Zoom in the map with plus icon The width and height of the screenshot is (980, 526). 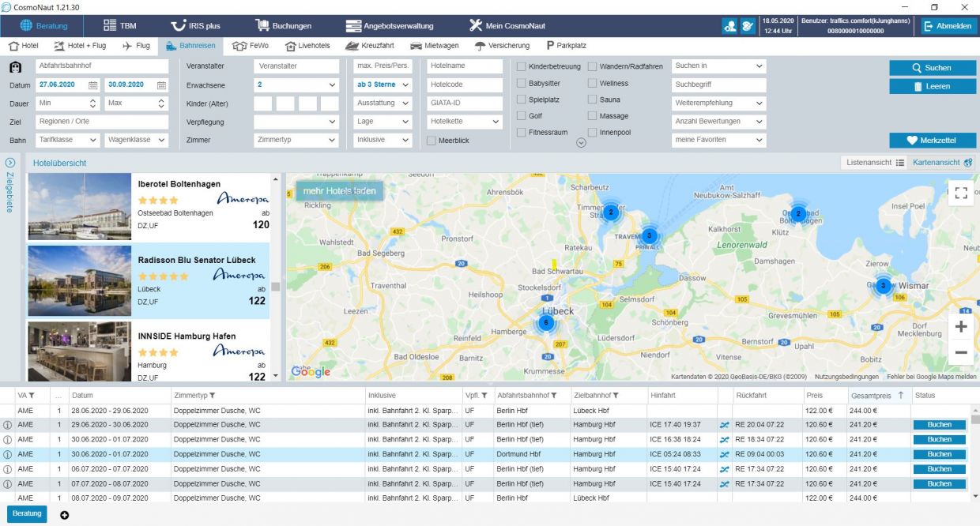tap(960, 326)
